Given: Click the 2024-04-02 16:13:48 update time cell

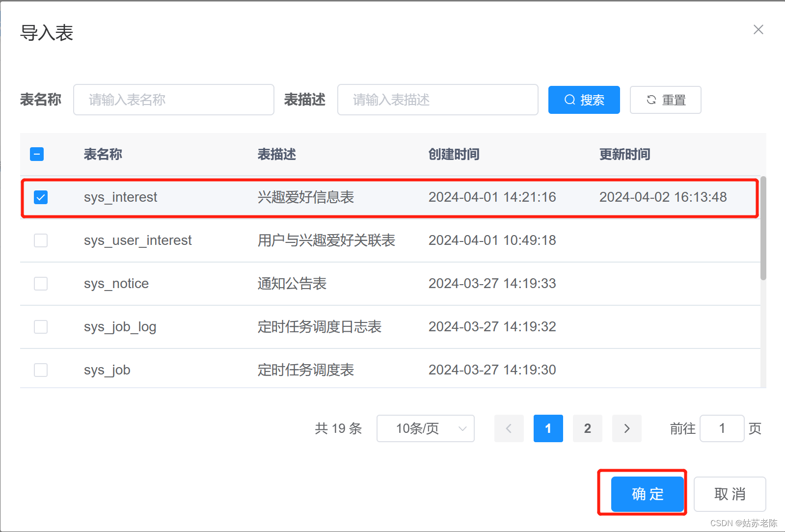Looking at the screenshot, I should [663, 197].
